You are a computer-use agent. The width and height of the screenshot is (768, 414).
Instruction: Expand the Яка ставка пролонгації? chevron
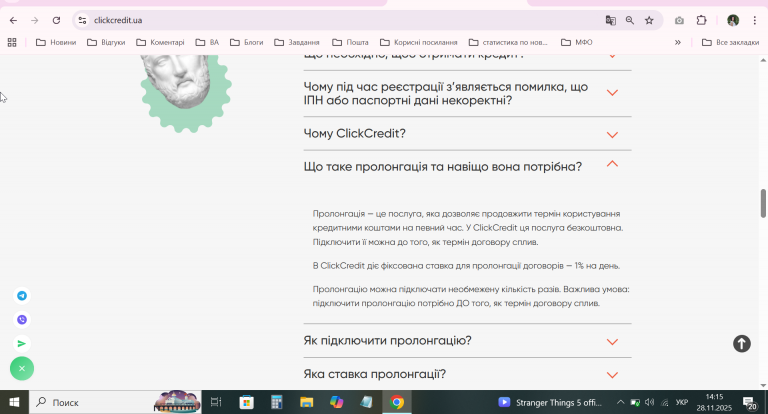(612, 375)
